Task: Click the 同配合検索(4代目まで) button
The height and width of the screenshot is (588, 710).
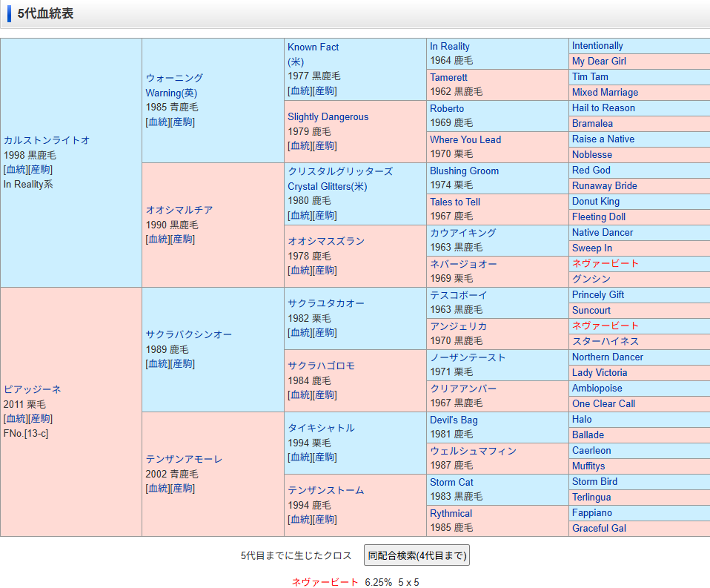Action: [417, 555]
